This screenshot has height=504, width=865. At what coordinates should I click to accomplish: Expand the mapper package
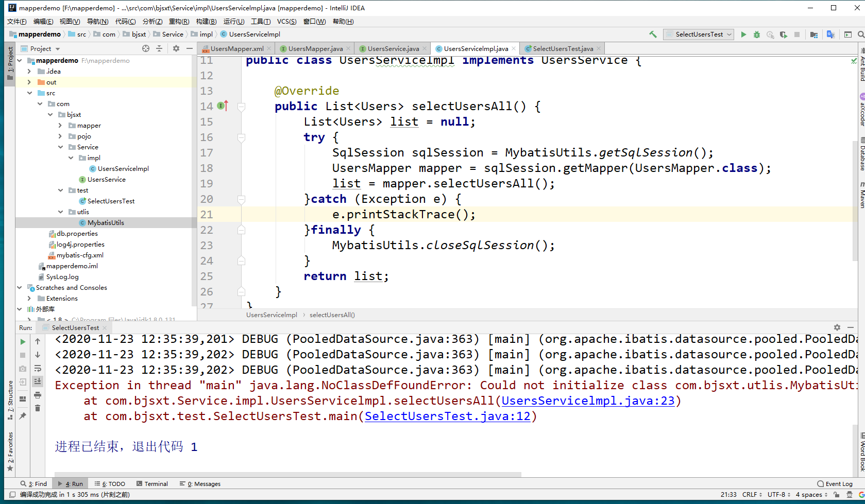(60, 126)
